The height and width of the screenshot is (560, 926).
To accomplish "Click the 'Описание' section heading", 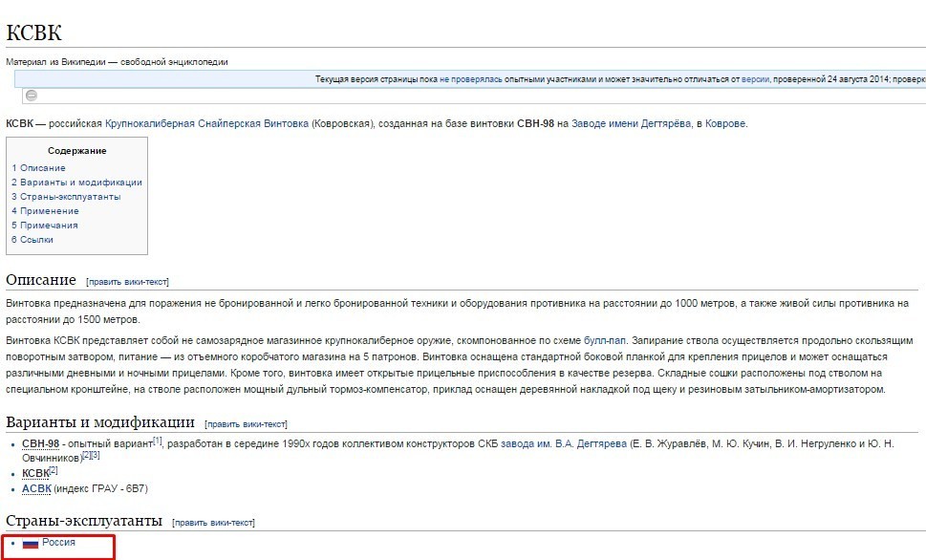I will click(41, 280).
